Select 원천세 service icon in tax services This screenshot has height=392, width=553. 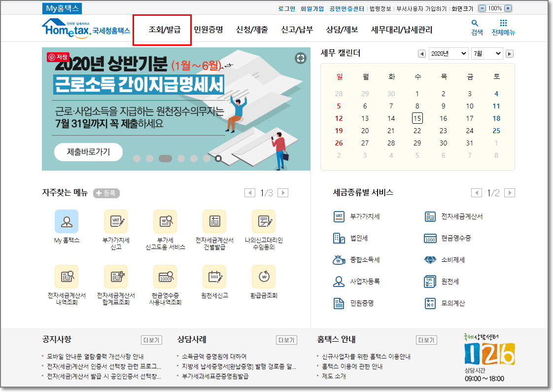click(430, 282)
